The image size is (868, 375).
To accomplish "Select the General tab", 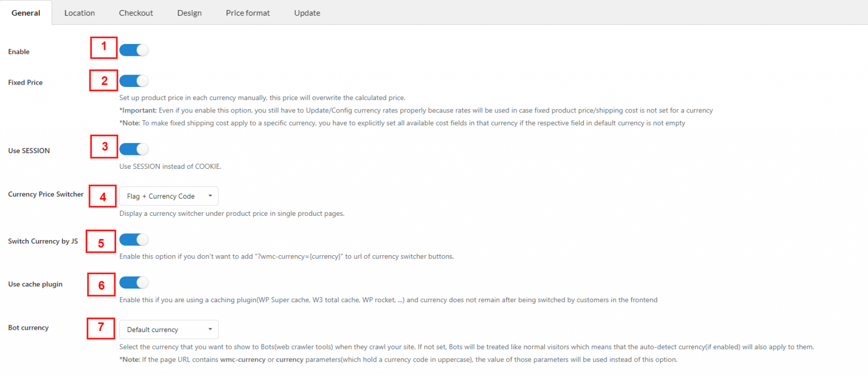I will 26,13.
